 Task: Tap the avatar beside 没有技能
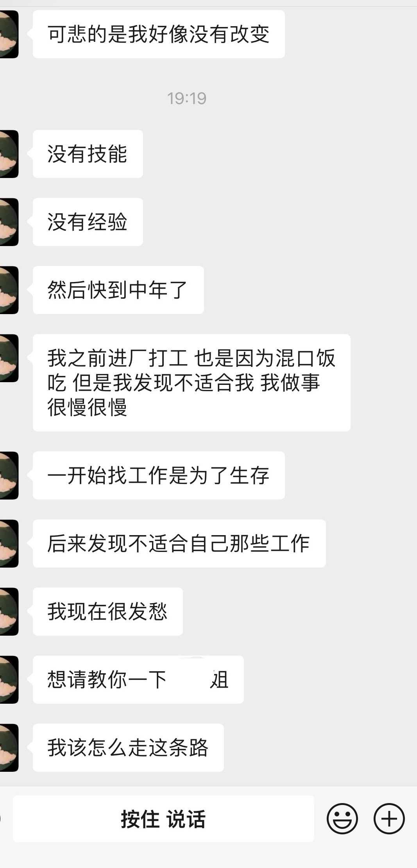point(9,154)
